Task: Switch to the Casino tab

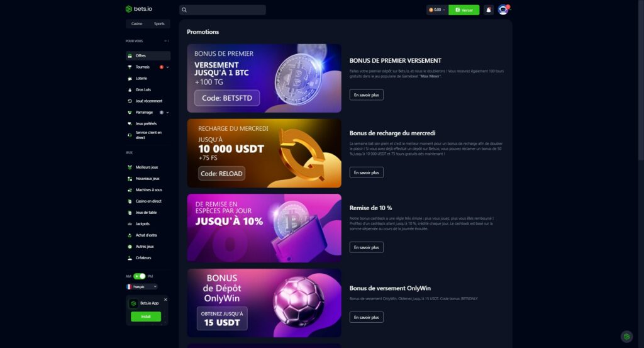Action: (136, 24)
